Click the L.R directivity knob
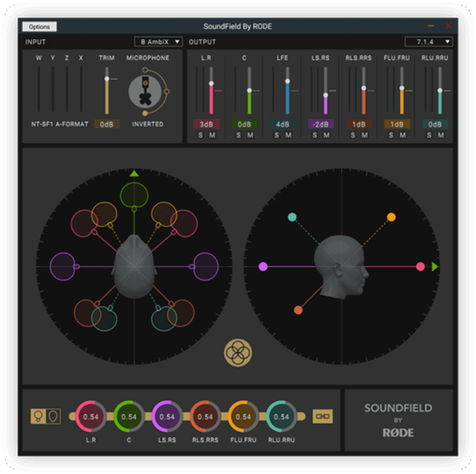476x474 pixels. [x=90, y=417]
